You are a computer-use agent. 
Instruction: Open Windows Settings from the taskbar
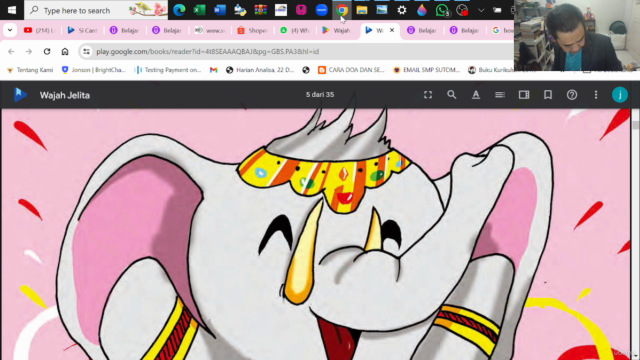402,10
